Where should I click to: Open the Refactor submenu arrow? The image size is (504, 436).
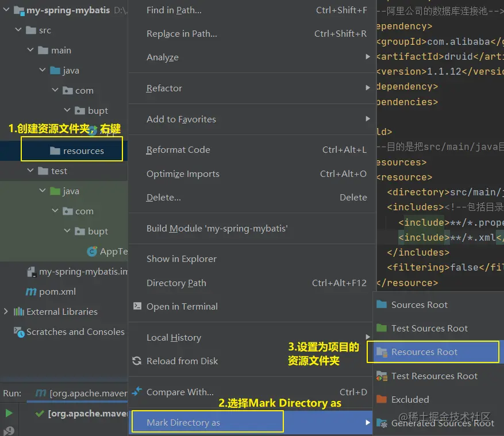[368, 87]
